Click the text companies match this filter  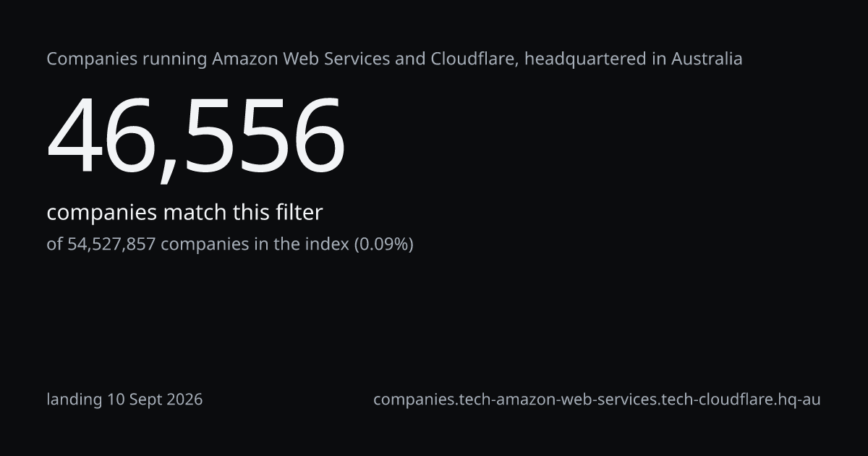(x=184, y=213)
